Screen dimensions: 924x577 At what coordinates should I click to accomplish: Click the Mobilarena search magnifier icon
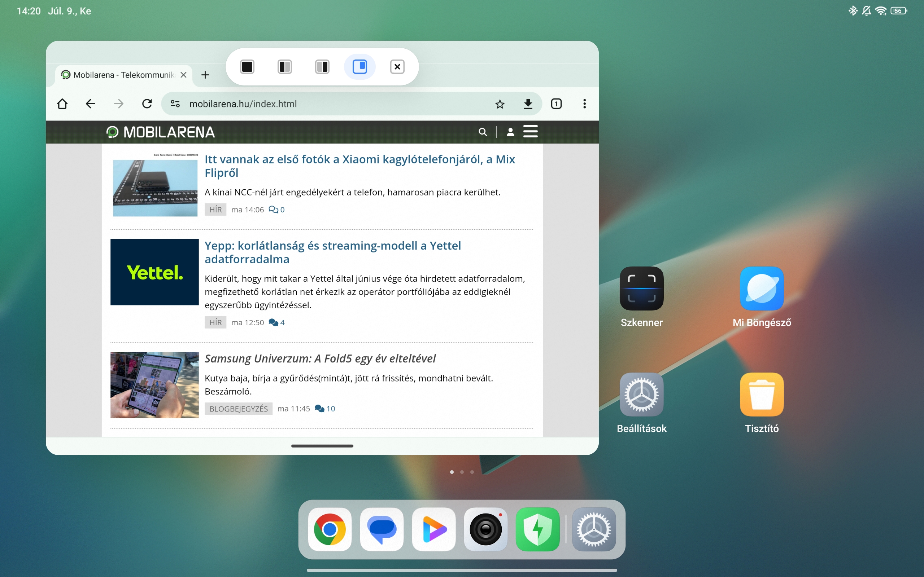tap(483, 132)
